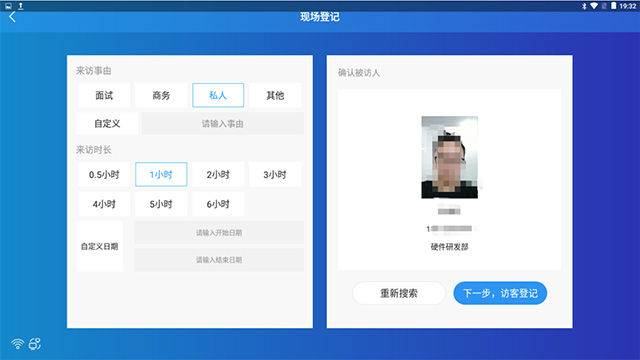Tap the download notification icon
This screenshot has height=360, width=640.
pos(20,6)
